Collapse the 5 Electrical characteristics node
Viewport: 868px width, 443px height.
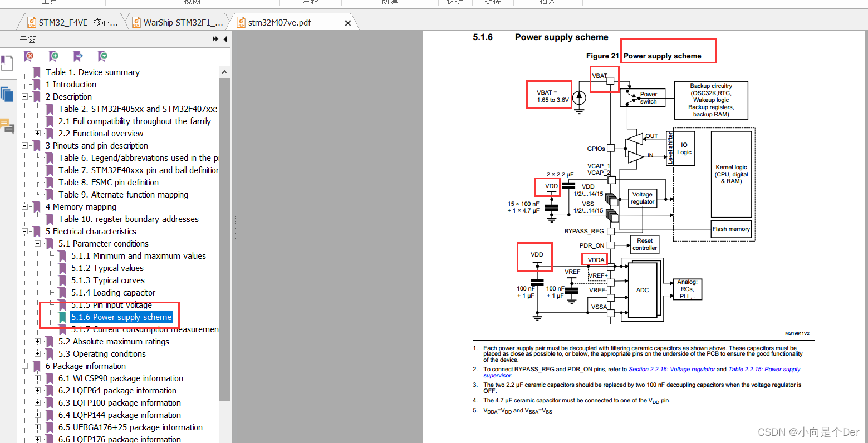click(x=24, y=232)
